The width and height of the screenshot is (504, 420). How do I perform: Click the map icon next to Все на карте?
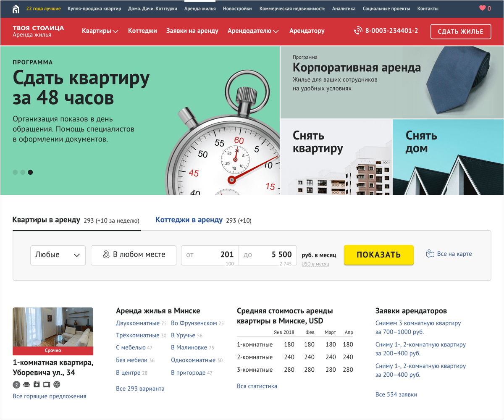pos(430,254)
